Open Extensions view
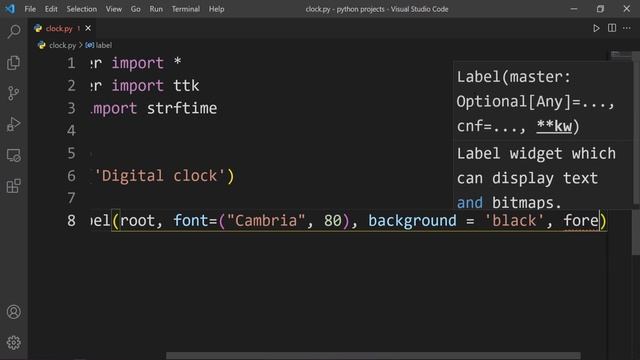Image resolution: width=640 pixels, height=360 pixels. pyautogui.click(x=13, y=186)
